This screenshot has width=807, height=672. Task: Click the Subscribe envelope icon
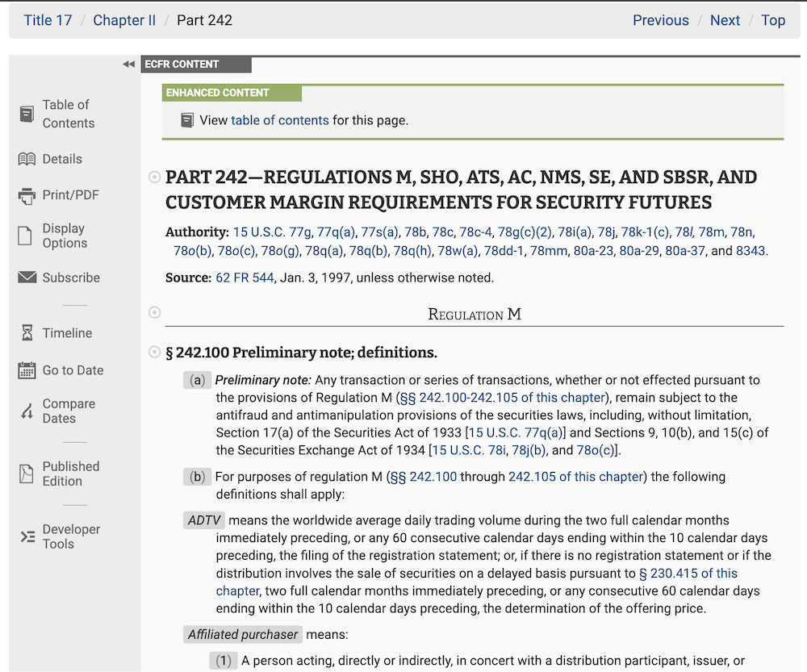point(27,278)
